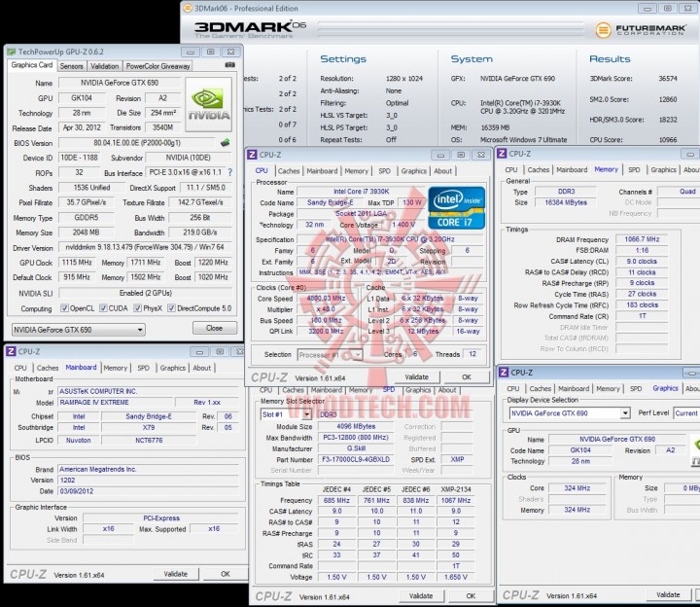Open the Perf Level dropdown in CPU-Z Graphics

point(686,413)
